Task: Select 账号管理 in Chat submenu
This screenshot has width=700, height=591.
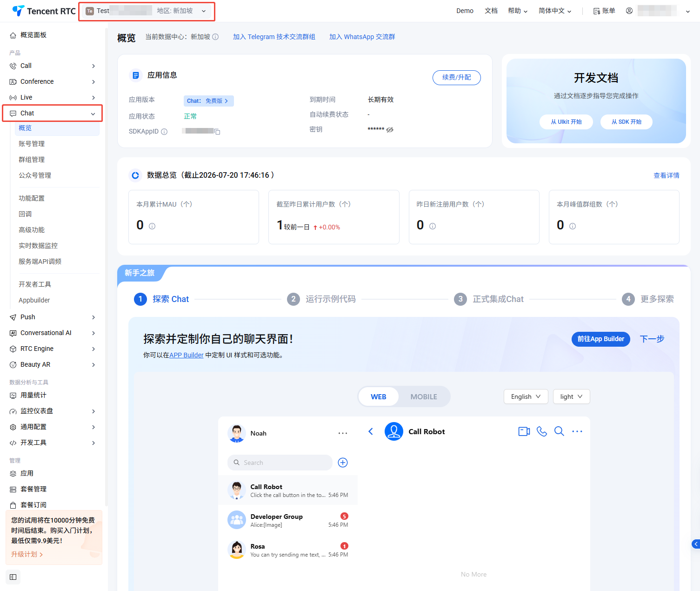Action: coord(32,144)
